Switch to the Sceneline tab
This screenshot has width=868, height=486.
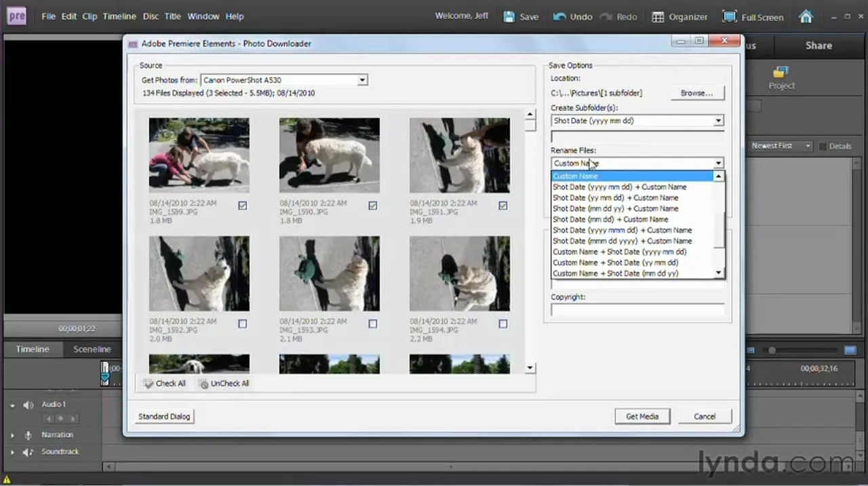pos(92,349)
